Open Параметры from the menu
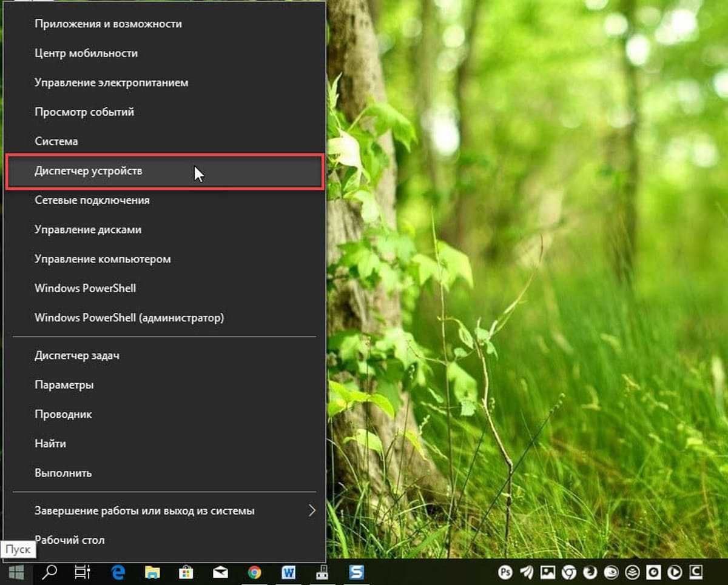The height and width of the screenshot is (585, 728). (64, 385)
